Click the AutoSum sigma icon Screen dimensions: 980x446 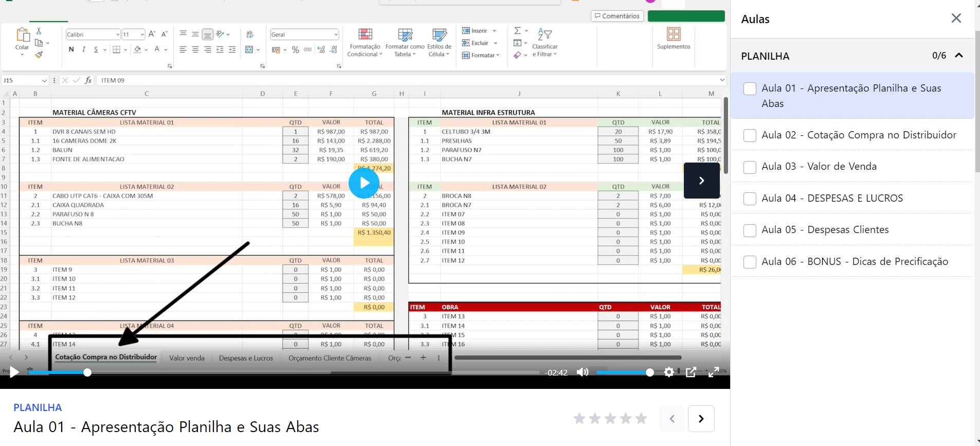point(517,30)
